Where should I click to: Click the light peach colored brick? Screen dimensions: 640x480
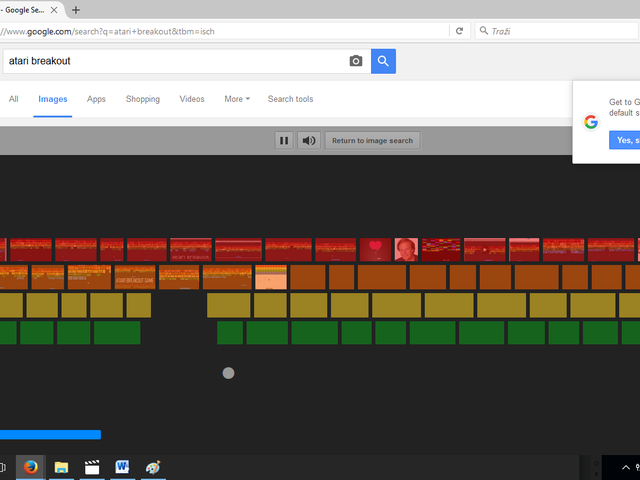coord(271,277)
